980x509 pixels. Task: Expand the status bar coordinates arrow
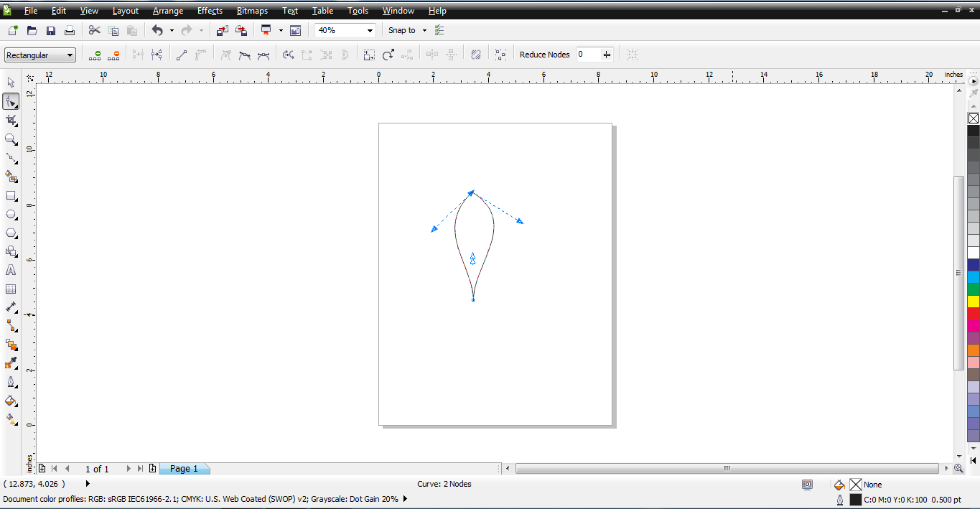tap(88, 484)
